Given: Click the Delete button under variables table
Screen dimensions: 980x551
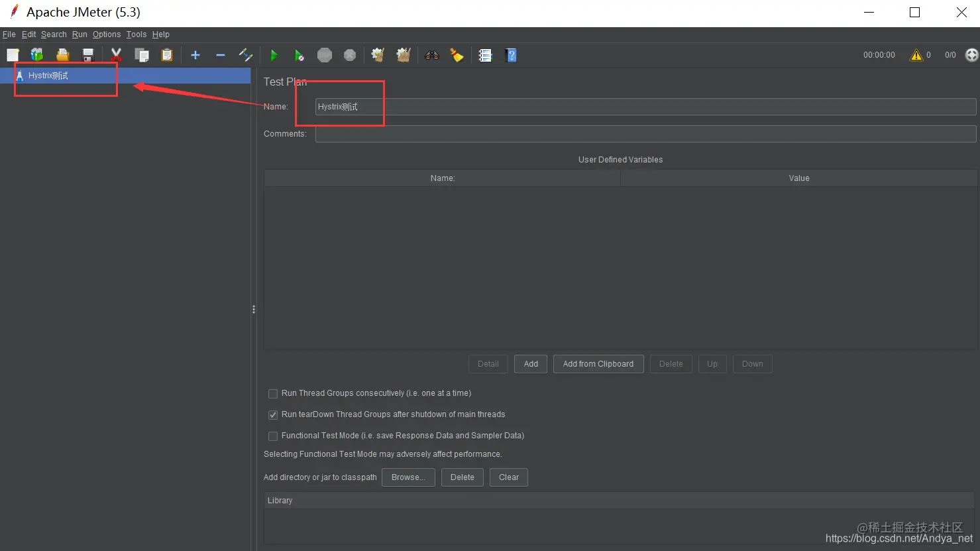Looking at the screenshot, I should pos(671,364).
